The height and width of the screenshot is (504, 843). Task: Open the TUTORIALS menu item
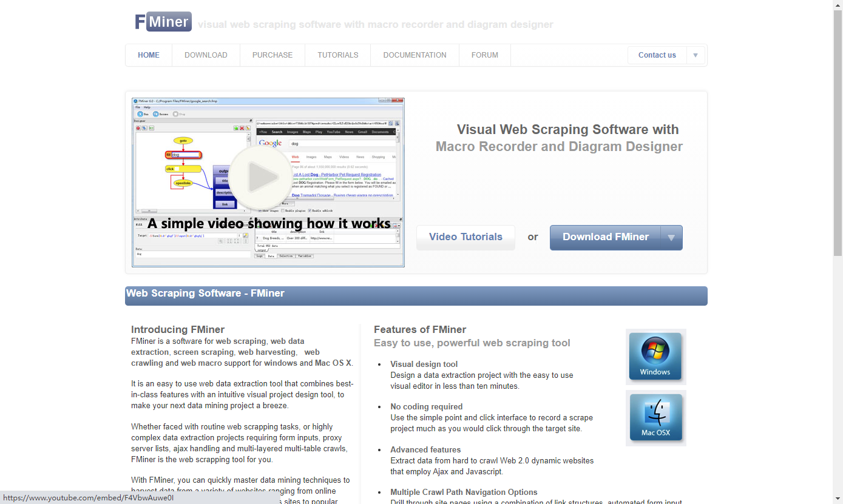tap(338, 55)
